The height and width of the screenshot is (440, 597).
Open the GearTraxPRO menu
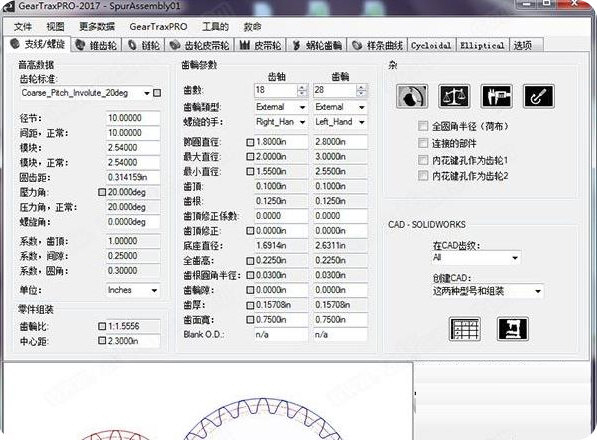[x=158, y=27]
